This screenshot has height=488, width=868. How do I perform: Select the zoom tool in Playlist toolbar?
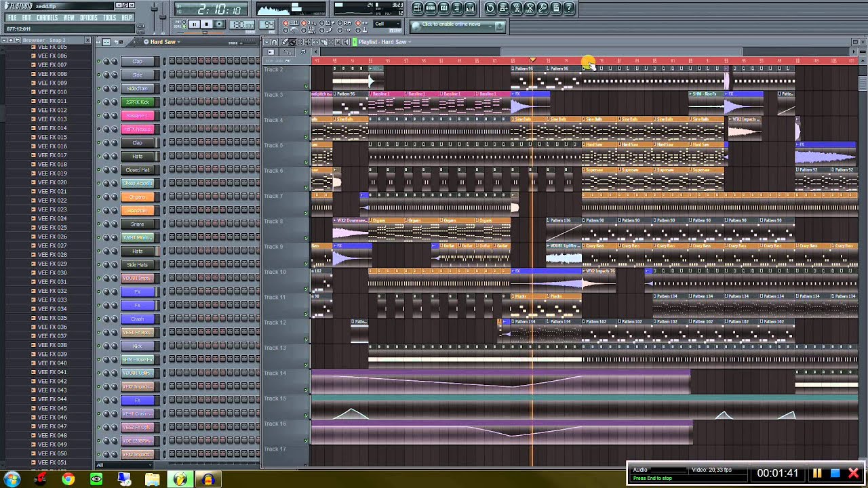tap(338, 42)
